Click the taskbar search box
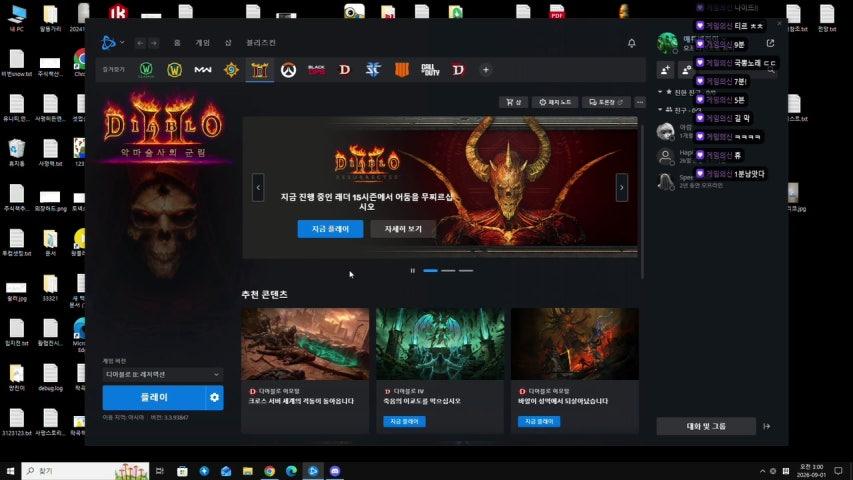This screenshot has width=853, height=480. pyautogui.click(x=85, y=471)
